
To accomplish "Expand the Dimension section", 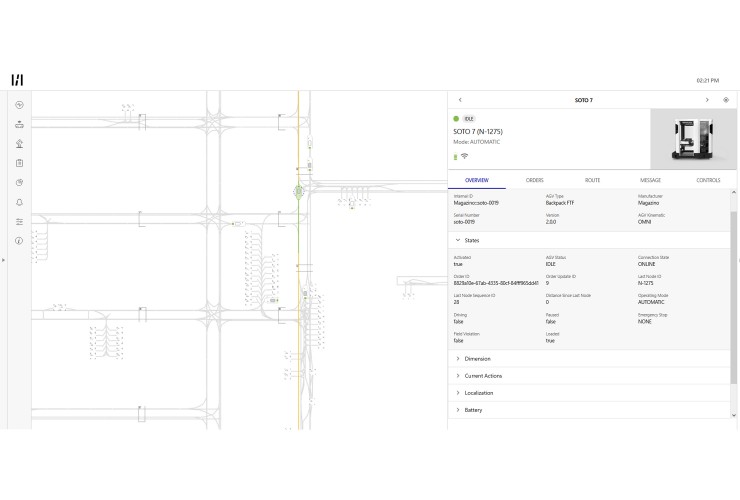I will pos(589,359).
